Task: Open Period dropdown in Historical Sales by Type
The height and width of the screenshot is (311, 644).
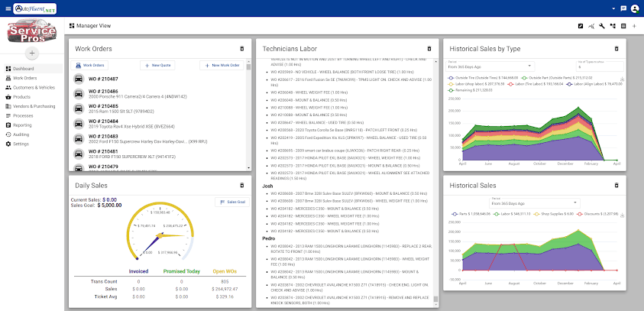Action: click(490, 66)
